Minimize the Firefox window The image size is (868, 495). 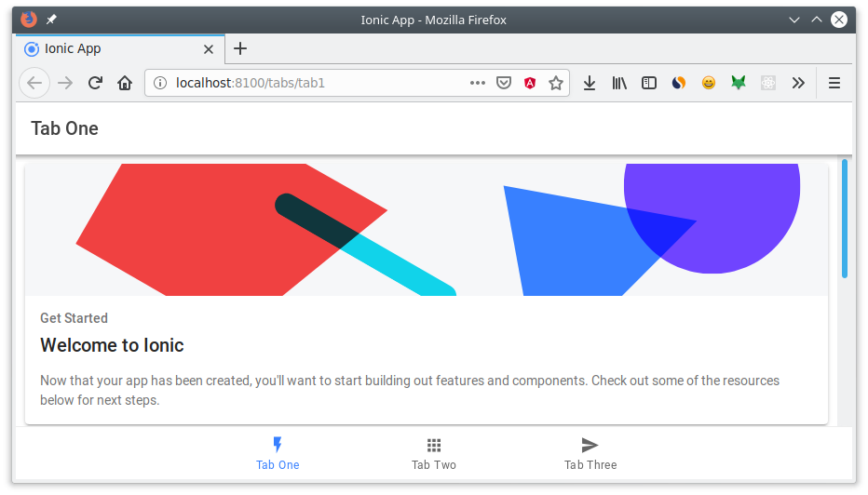click(794, 20)
